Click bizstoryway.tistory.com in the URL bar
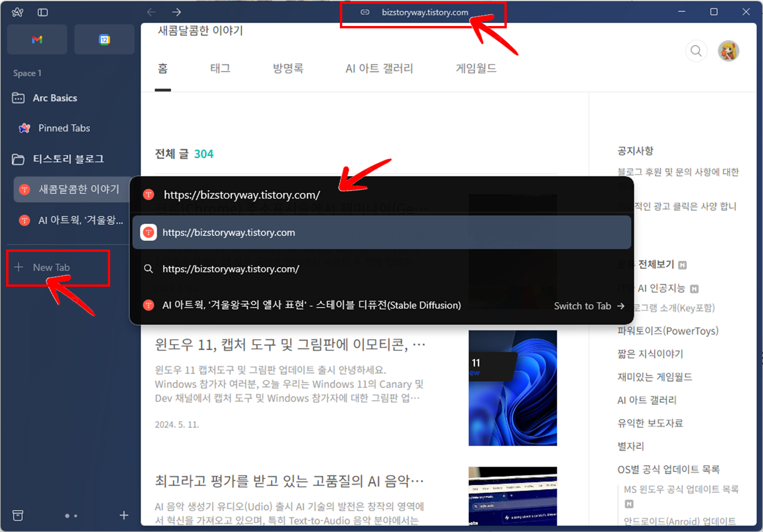Viewport: 763px width, 532px height. coord(425,13)
